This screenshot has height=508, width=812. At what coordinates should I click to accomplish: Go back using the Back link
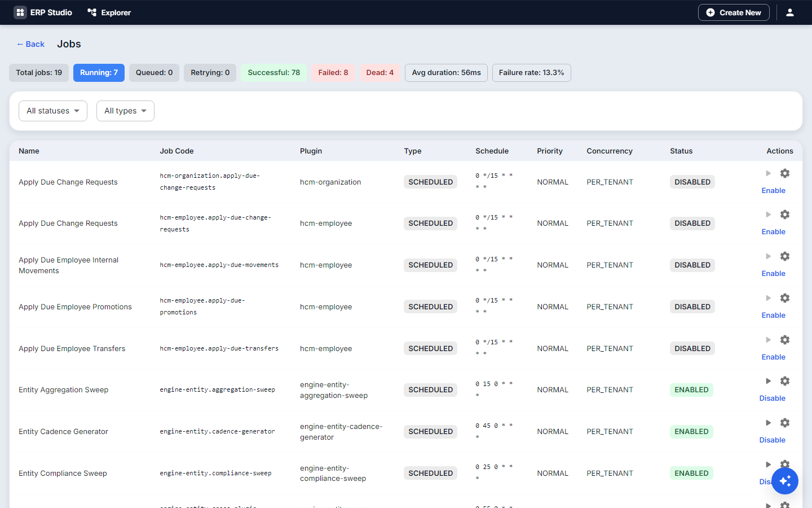(x=30, y=44)
